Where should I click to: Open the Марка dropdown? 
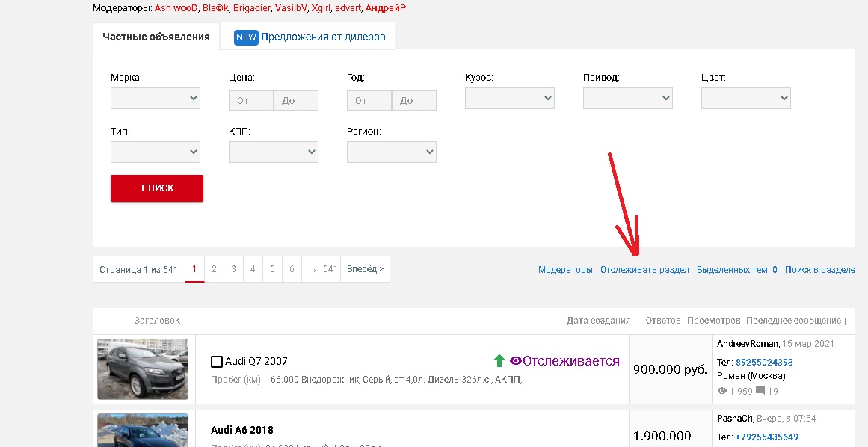point(155,99)
